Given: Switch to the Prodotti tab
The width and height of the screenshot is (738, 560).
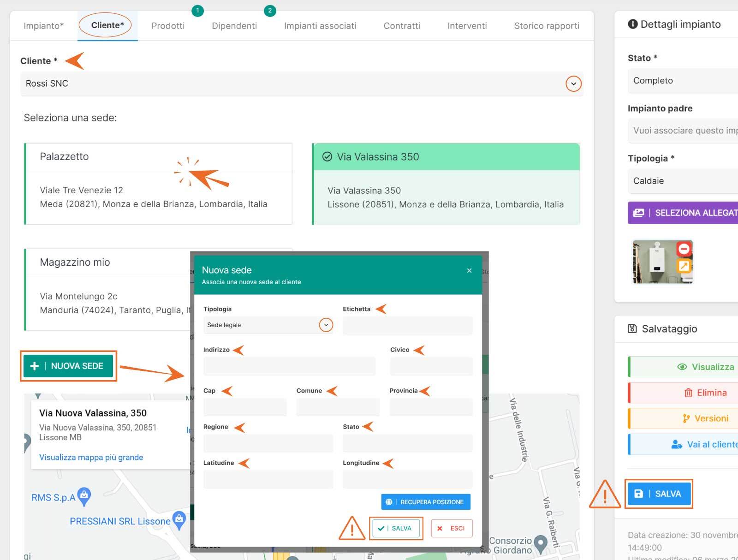Looking at the screenshot, I should coord(168,26).
